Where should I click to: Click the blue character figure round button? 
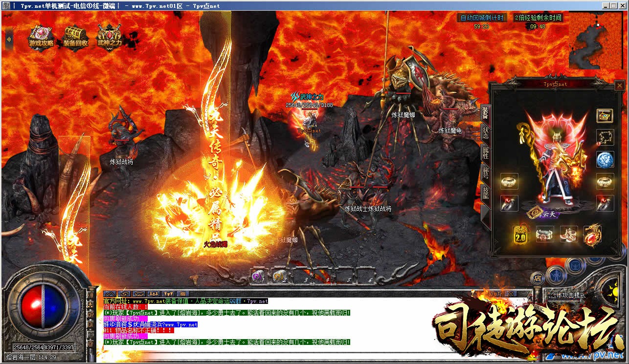[556, 275]
